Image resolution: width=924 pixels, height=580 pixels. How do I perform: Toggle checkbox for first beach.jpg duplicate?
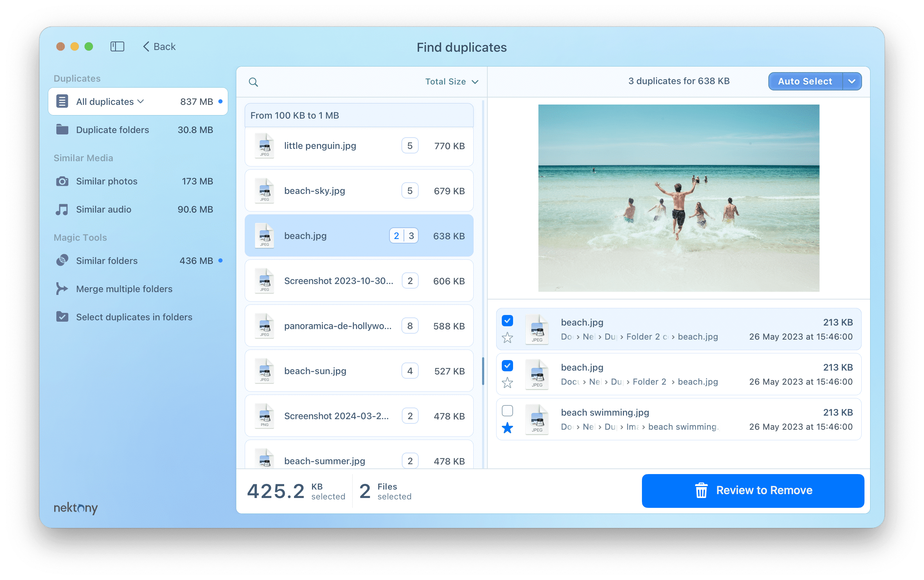(507, 321)
